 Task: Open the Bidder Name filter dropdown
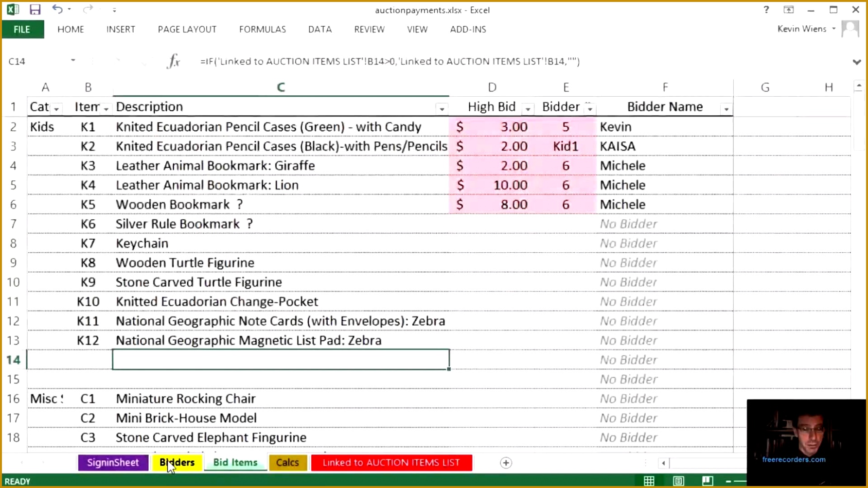point(726,108)
